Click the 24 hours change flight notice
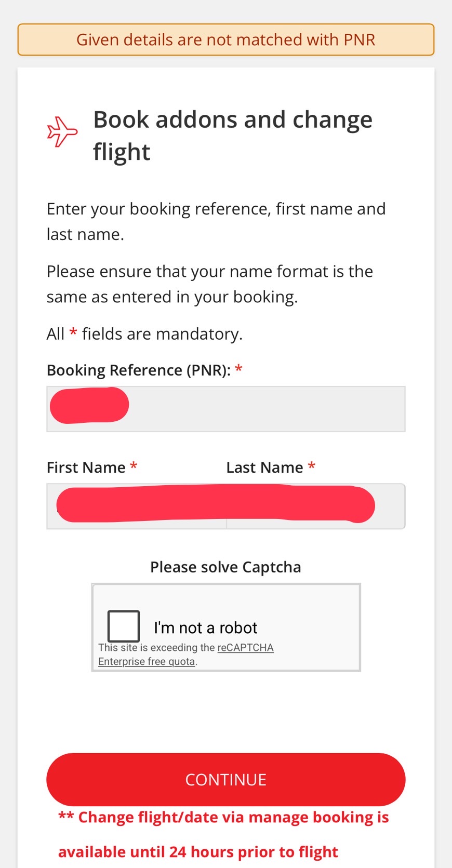The height and width of the screenshot is (868, 452). (x=223, y=834)
